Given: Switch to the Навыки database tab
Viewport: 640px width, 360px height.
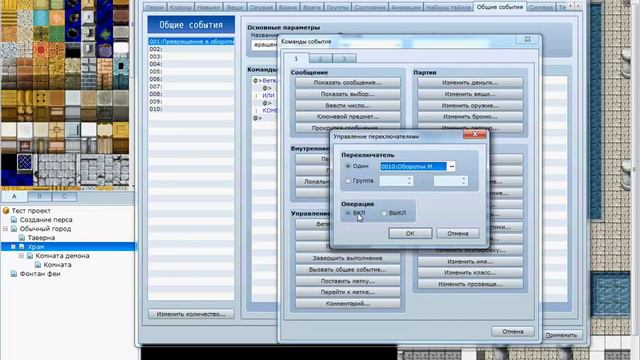Looking at the screenshot, I should 208,7.
